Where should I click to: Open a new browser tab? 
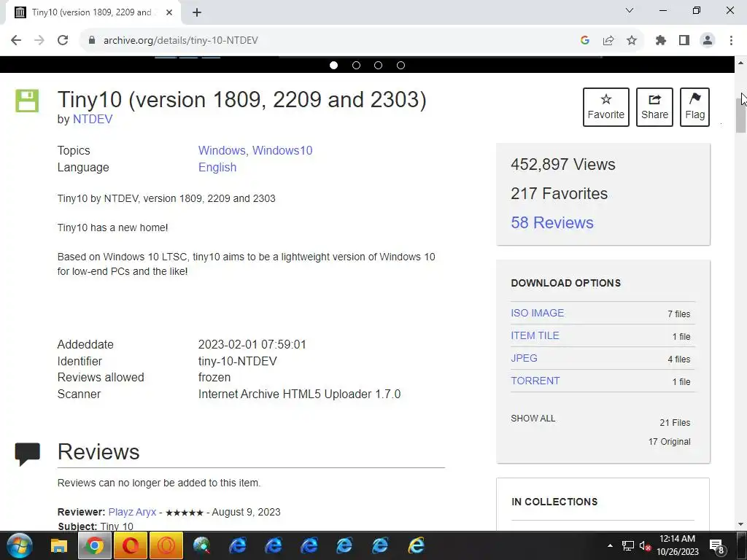(197, 12)
